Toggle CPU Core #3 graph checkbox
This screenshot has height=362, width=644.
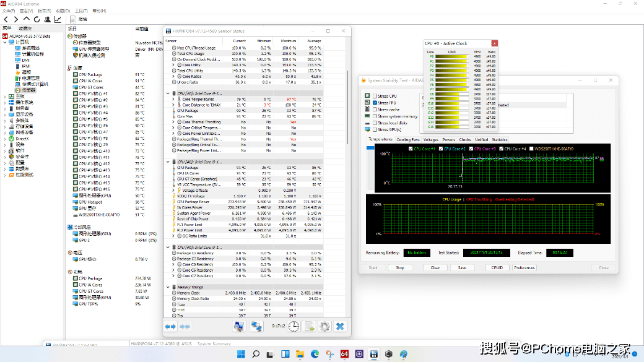pyautogui.click(x=471, y=149)
